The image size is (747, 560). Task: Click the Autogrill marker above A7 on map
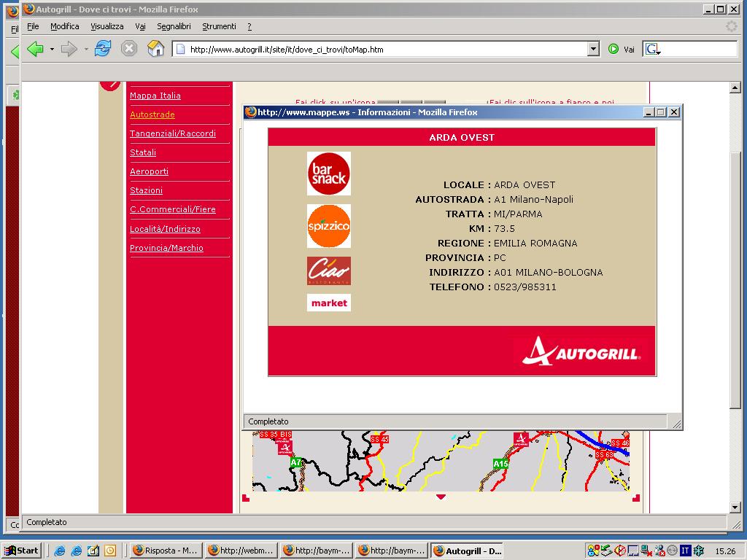tap(285, 446)
